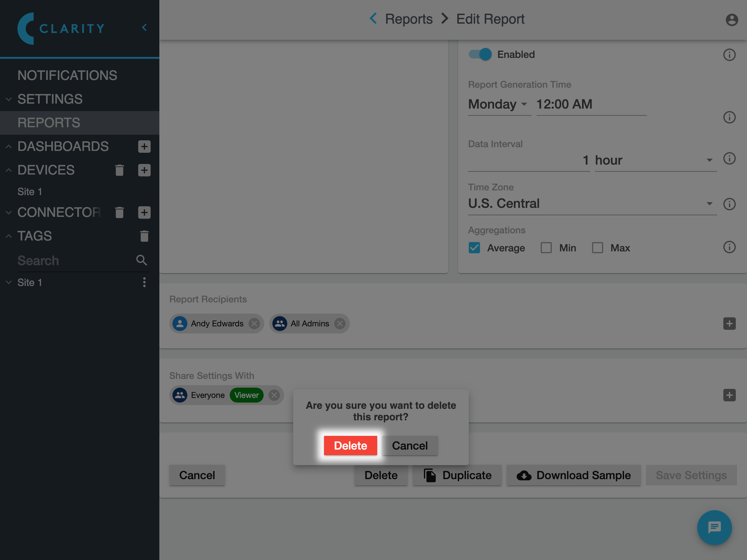
Task: Open the hour interval unit dropdown
Action: pos(655,160)
